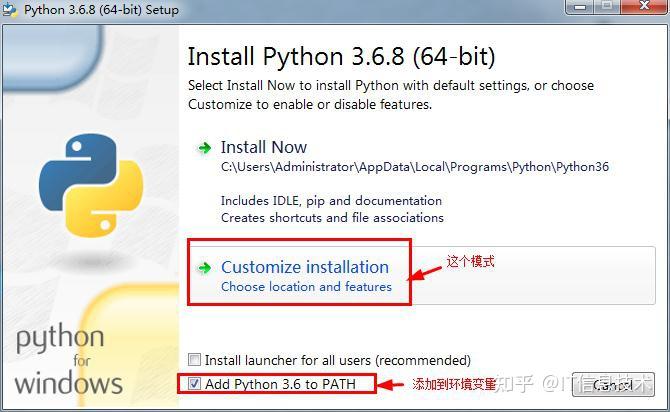
Task: Click the green arrow beside Customize installation
Action: 205,268
